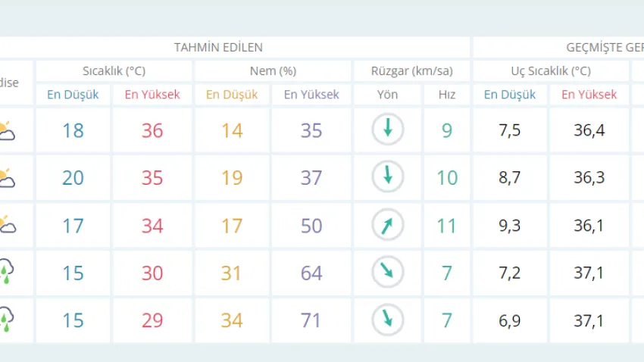
Task: Click the rain cloud icon in the 29° high row
Action: coord(7,320)
